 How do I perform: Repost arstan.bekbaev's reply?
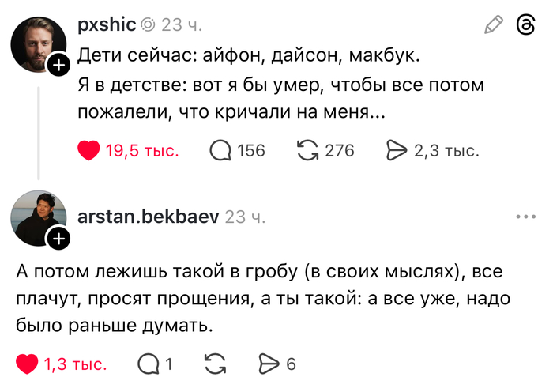click(213, 364)
